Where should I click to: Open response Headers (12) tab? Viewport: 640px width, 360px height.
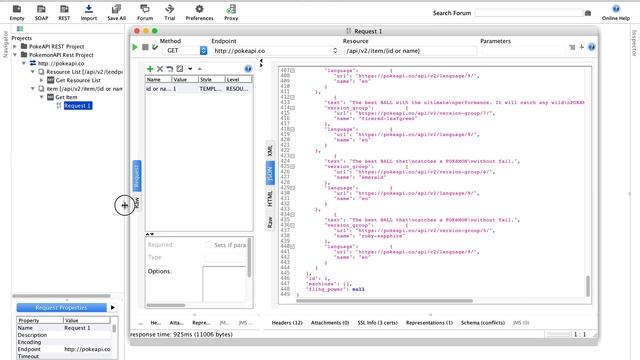tap(287, 322)
